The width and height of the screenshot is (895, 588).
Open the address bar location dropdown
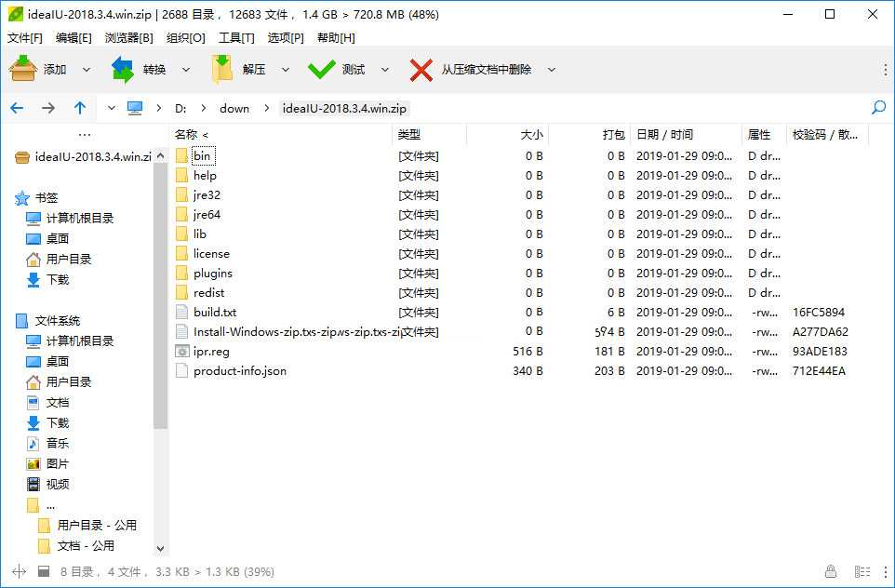[x=109, y=107]
